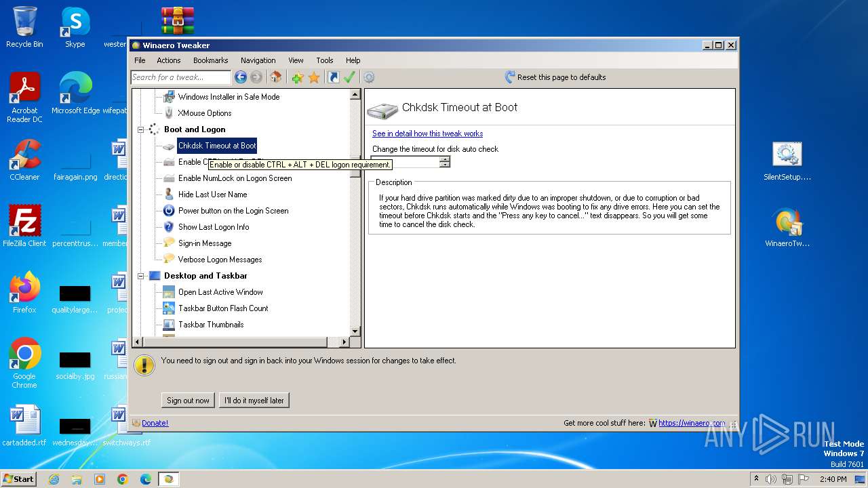Click the tree horizontal scrollbar left arrow
Viewport: 868px width, 488px height.
(x=138, y=343)
